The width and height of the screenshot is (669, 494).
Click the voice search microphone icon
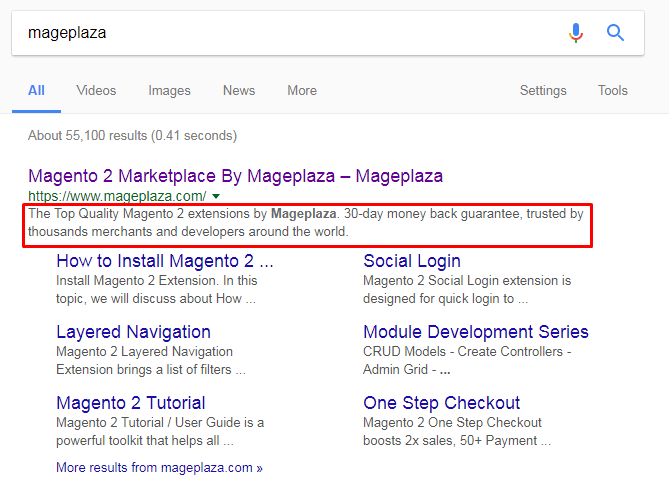[576, 33]
